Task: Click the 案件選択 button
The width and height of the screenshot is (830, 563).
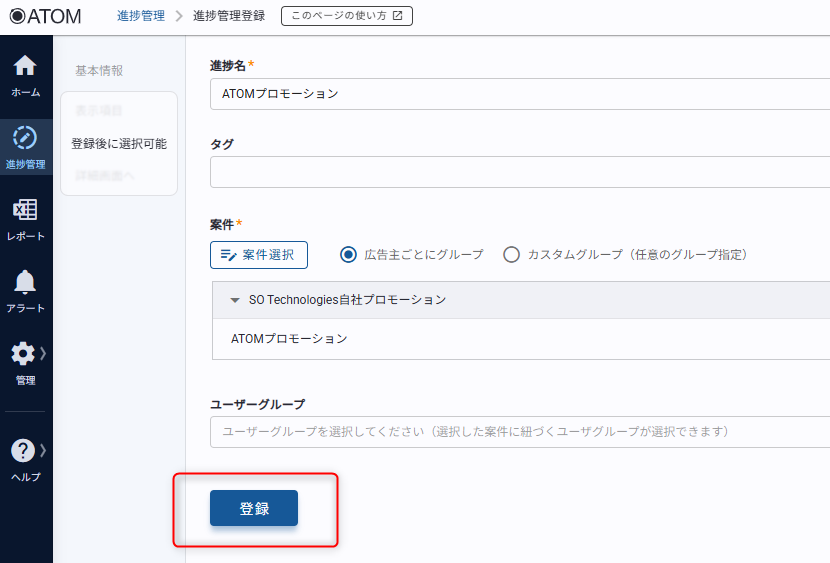Action: (259, 255)
